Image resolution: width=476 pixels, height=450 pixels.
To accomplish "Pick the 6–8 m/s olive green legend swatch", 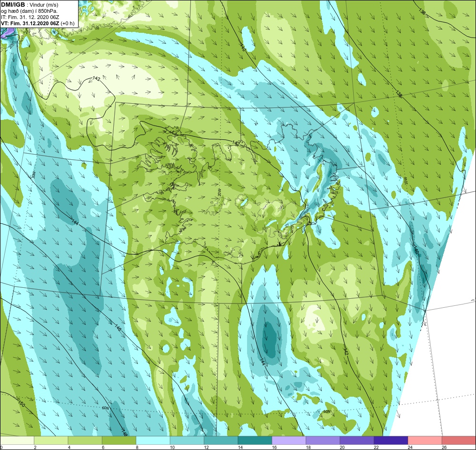I will [119, 440].
